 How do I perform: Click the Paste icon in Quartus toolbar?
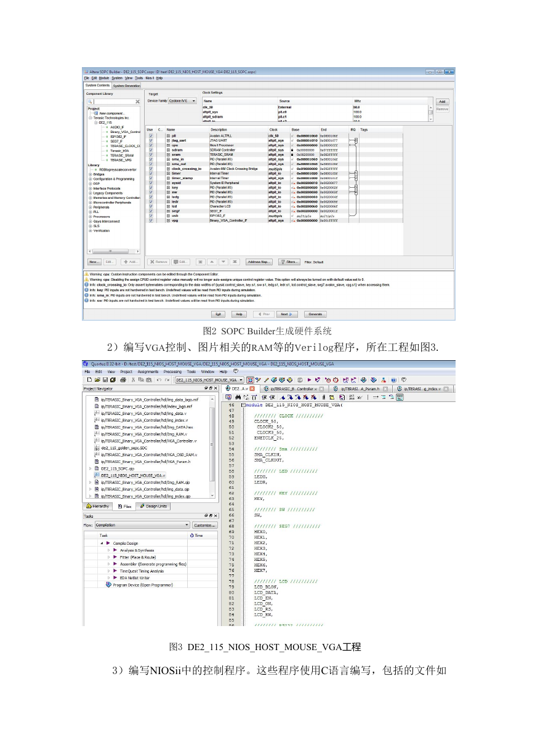pyautogui.click(x=148, y=380)
